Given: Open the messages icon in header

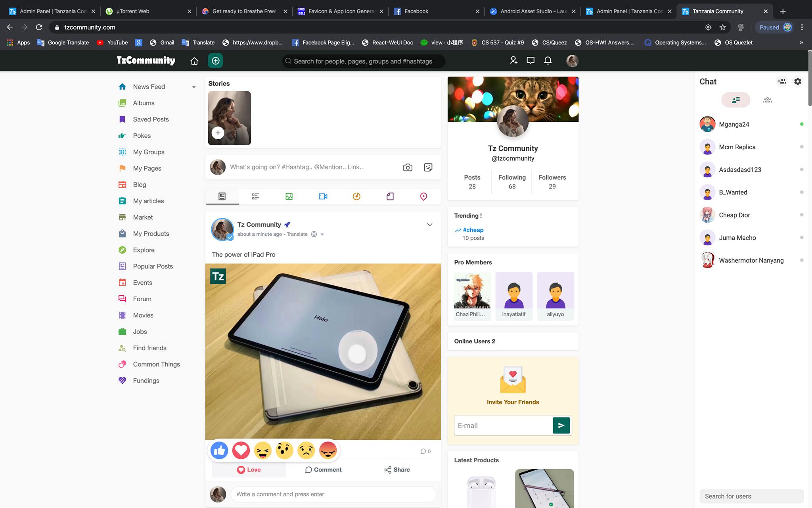Looking at the screenshot, I should [530, 61].
